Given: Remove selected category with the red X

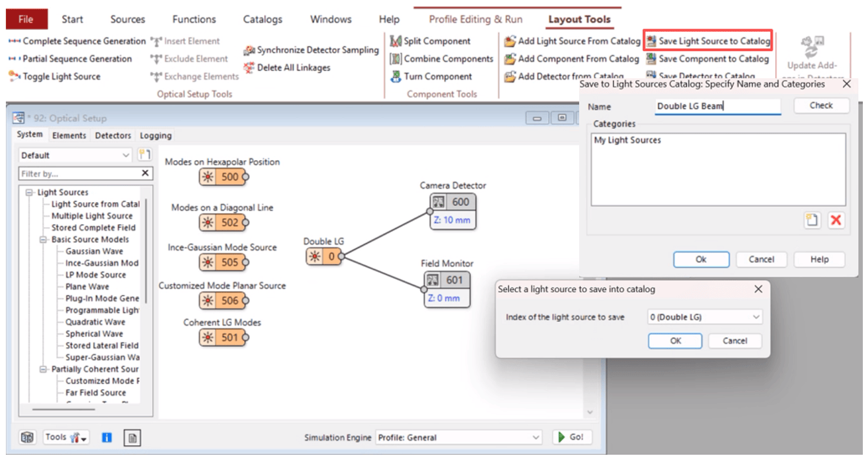Looking at the screenshot, I should [836, 220].
